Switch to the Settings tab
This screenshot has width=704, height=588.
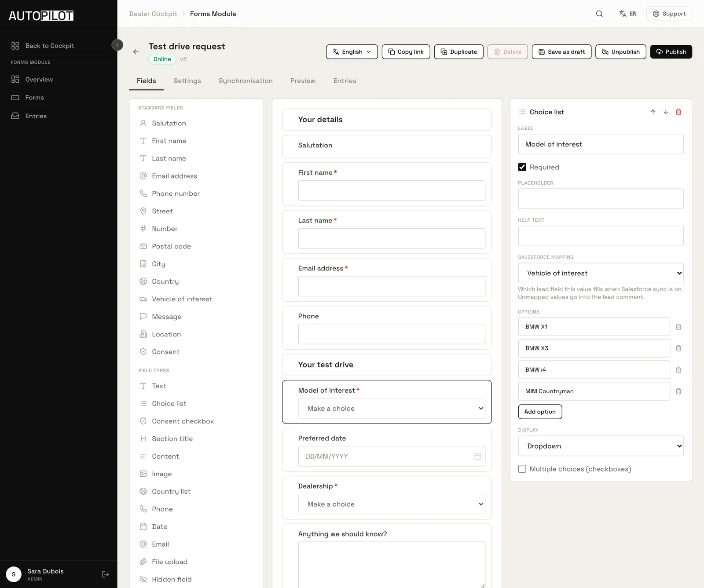point(187,81)
